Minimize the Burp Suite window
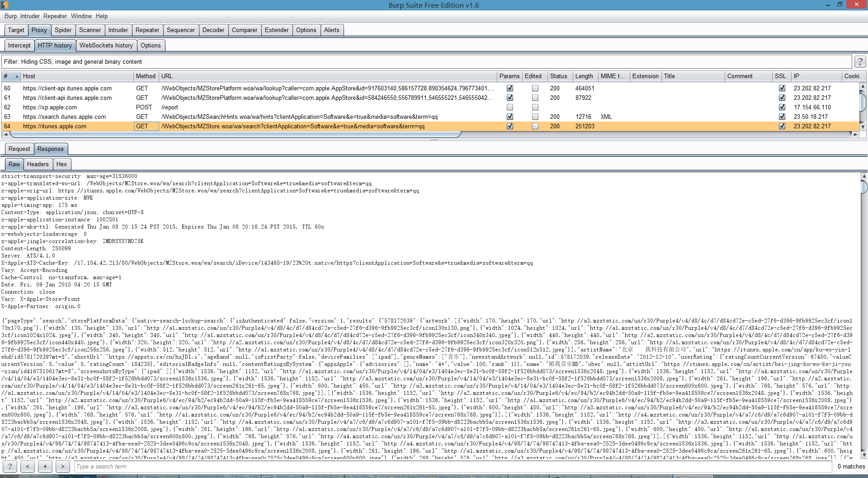The height and width of the screenshot is (478, 868). (828, 5)
